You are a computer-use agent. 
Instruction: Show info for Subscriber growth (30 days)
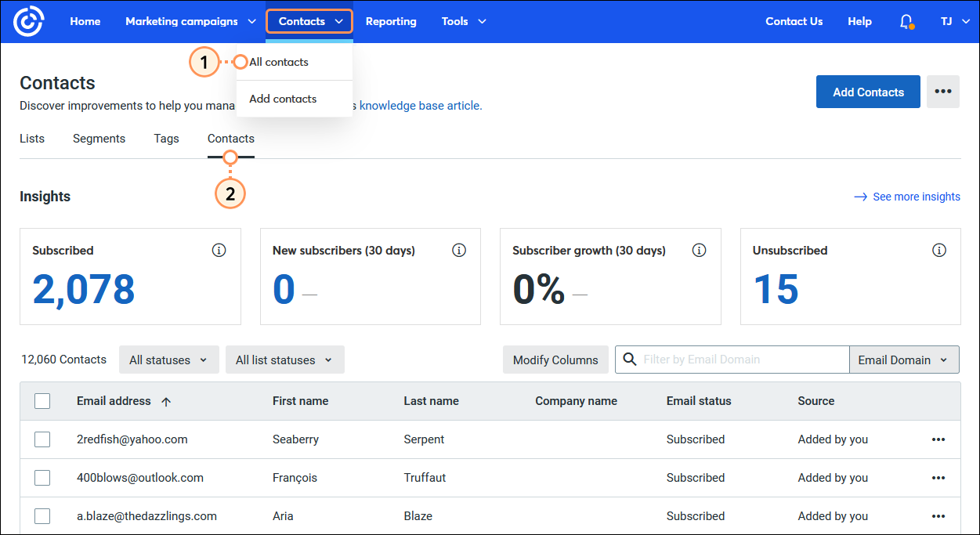[700, 251]
